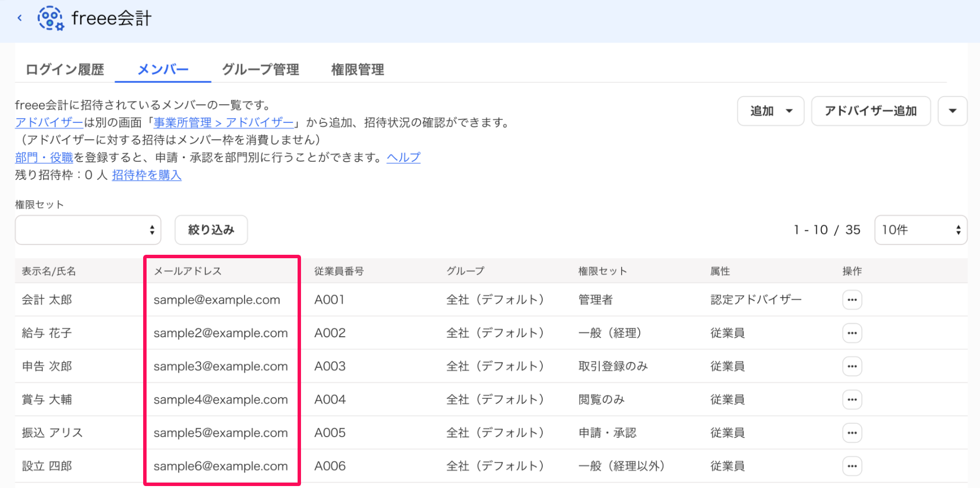Click the 申請・承認 permission cell
The width and height of the screenshot is (980, 488).
pyautogui.click(x=607, y=433)
